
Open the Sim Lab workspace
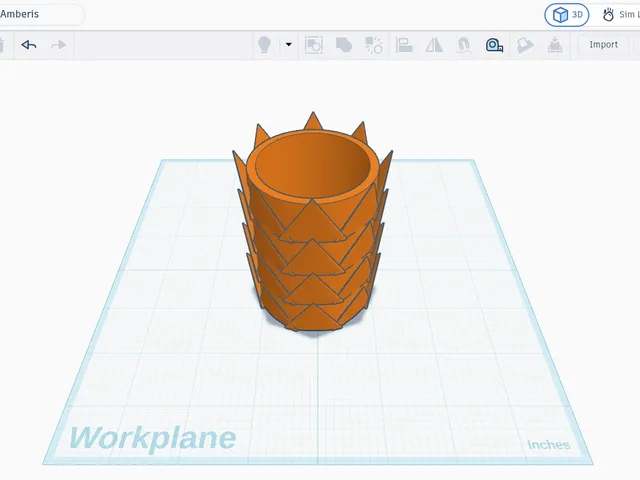coord(620,15)
